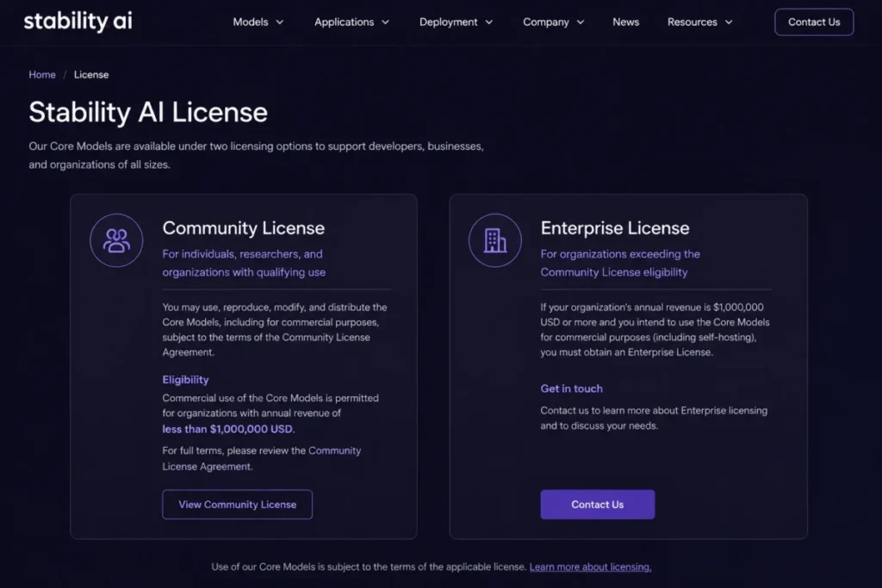
Task: Click the Get in touch subheading
Action: (572, 388)
